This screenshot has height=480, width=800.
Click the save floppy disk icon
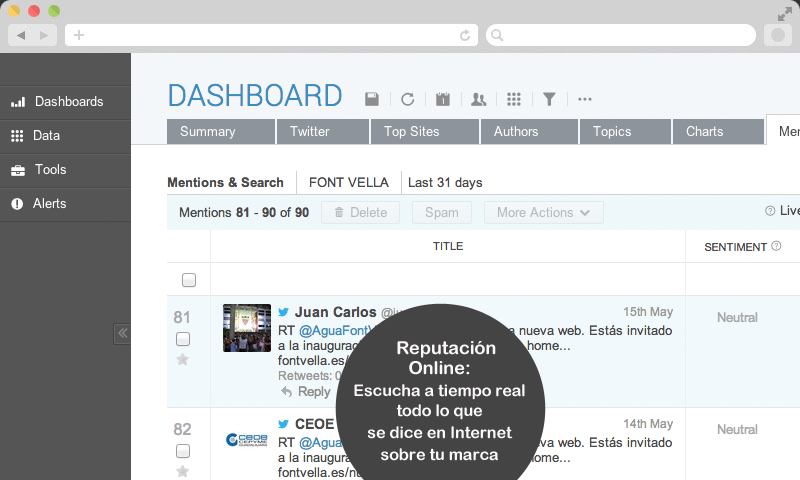372,99
